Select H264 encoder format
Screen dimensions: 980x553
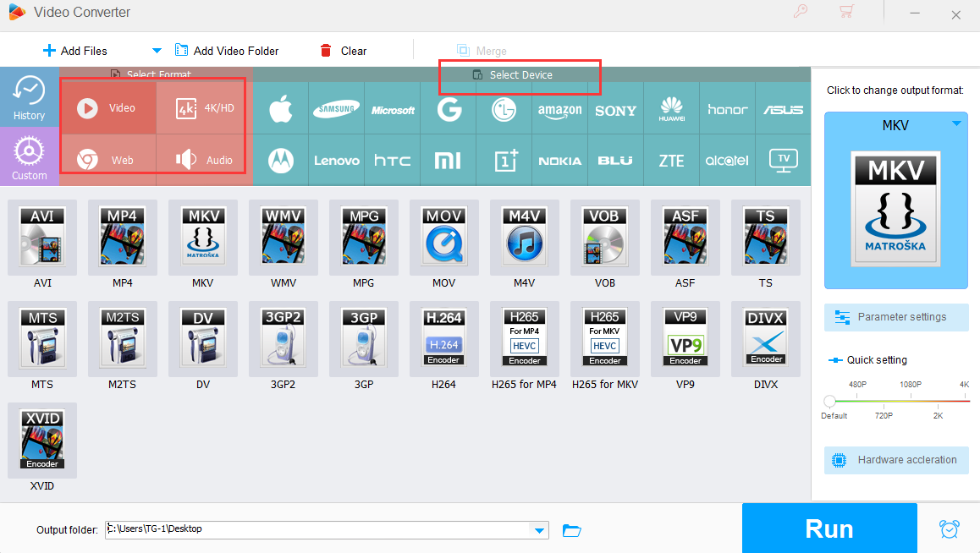443,339
